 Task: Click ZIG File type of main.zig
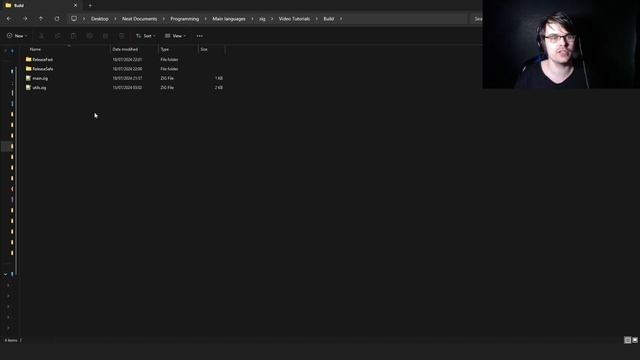coord(167,78)
